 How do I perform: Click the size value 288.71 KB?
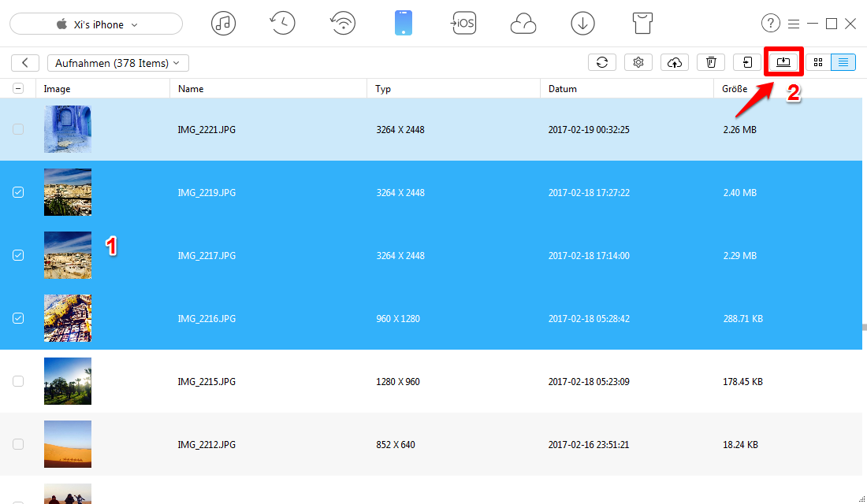[x=743, y=319]
